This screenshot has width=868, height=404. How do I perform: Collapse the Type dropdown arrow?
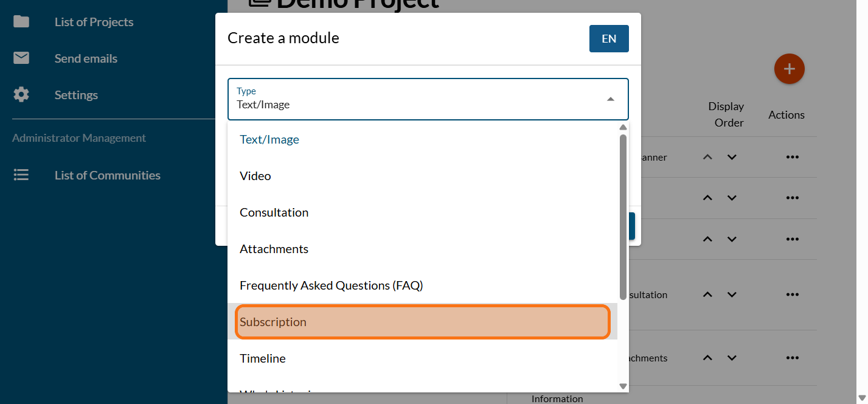[610, 99]
